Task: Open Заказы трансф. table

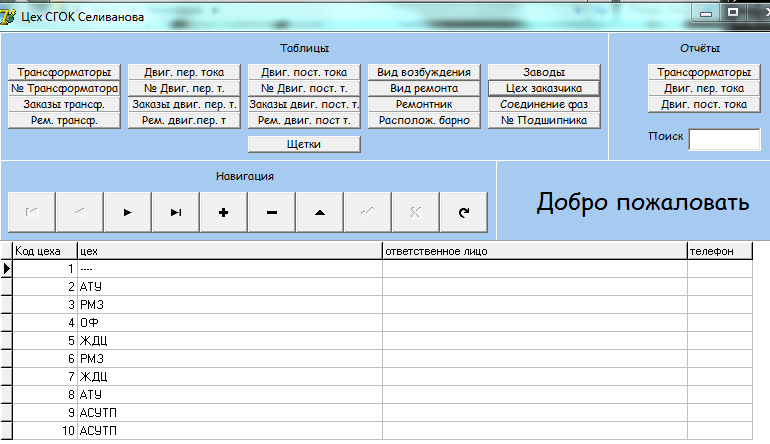Action: click(x=64, y=104)
